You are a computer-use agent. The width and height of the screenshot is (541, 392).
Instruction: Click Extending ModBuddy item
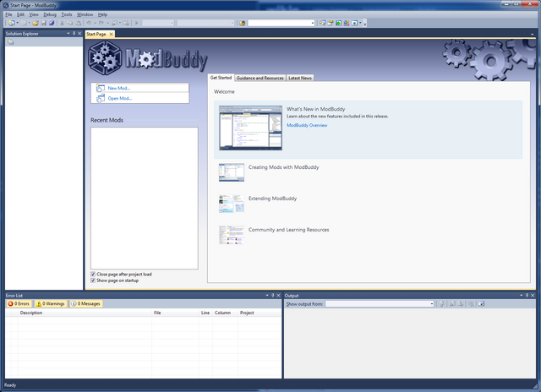(x=272, y=199)
